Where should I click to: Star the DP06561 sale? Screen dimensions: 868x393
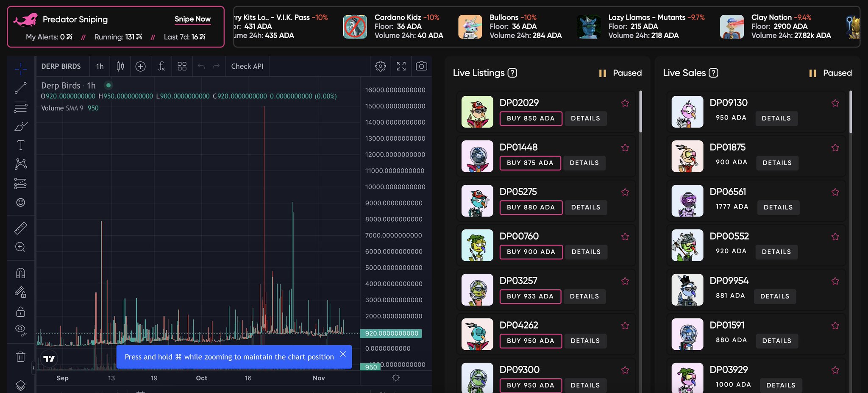tap(835, 192)
